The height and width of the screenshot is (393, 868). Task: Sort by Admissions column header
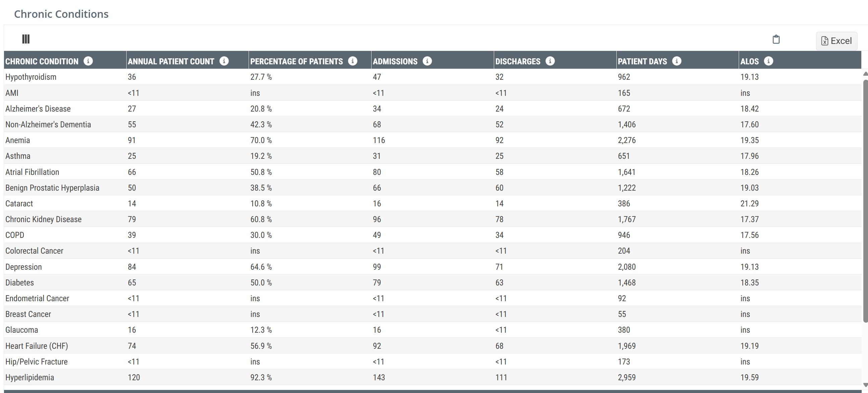click(x=395, y=61)
